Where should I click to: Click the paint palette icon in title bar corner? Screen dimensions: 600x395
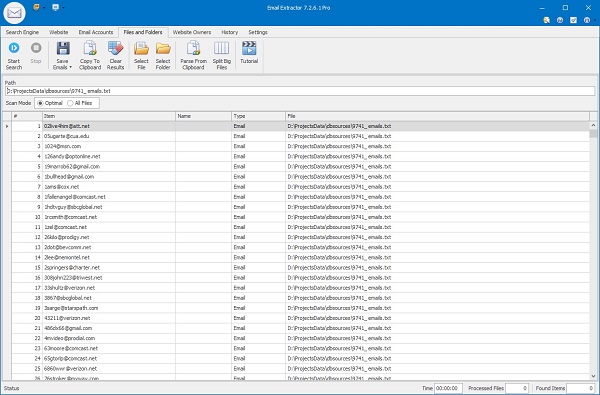click(547, 20)
